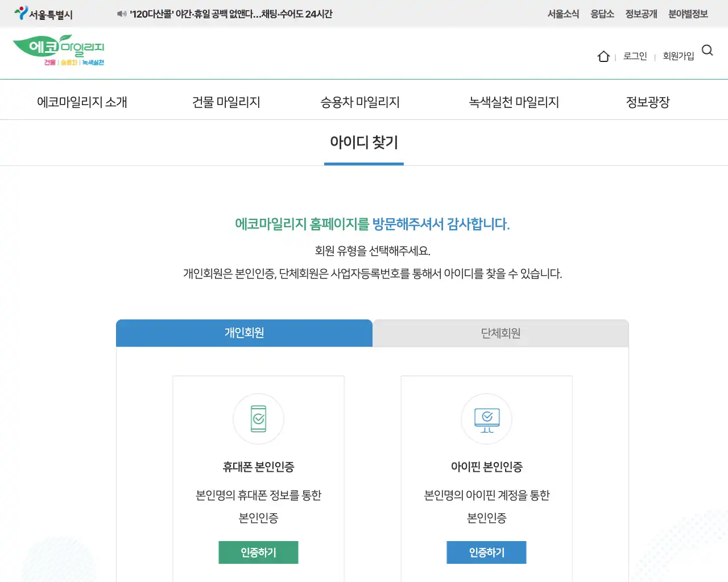
Task: Open the 에코마일리지 소개 menu
Action: (82, 102)
